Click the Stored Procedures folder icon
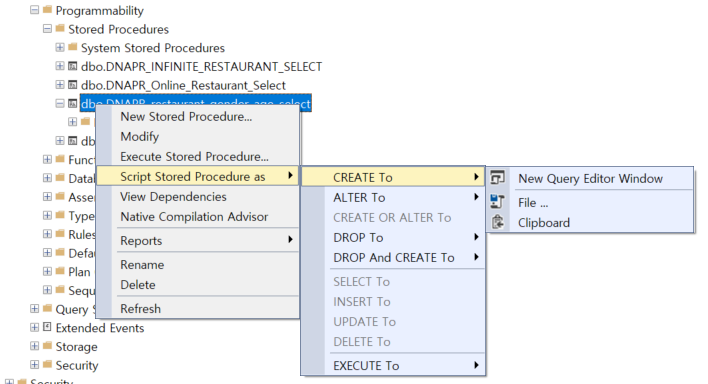This screenshot has width=708, height=384. point(60,28)
